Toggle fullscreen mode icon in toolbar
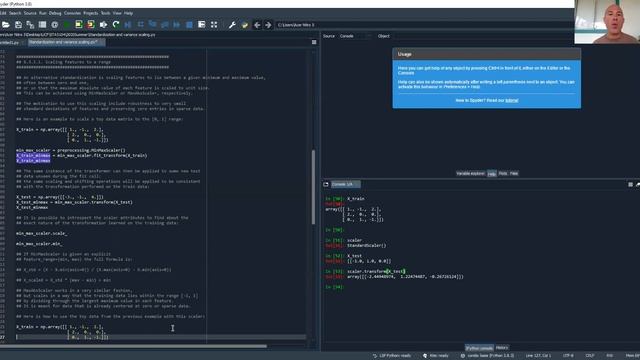The width and height of the screenshot is (640, 360). (214, 25)
